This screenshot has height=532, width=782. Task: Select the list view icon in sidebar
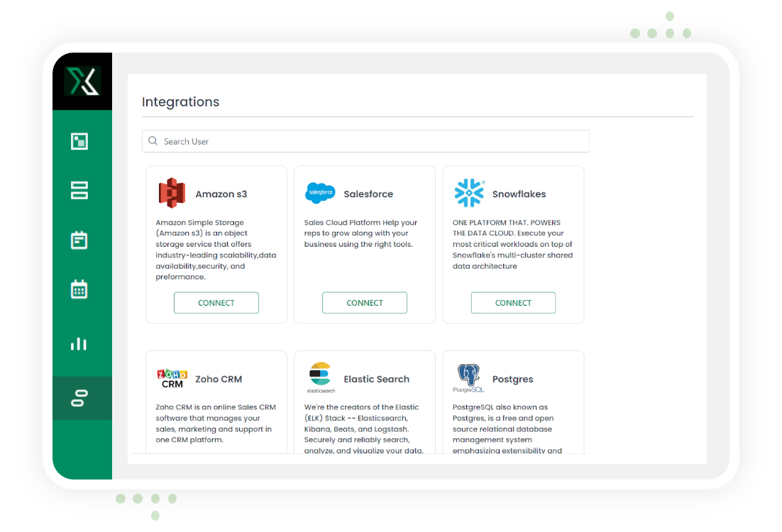(x=78, y=190)
